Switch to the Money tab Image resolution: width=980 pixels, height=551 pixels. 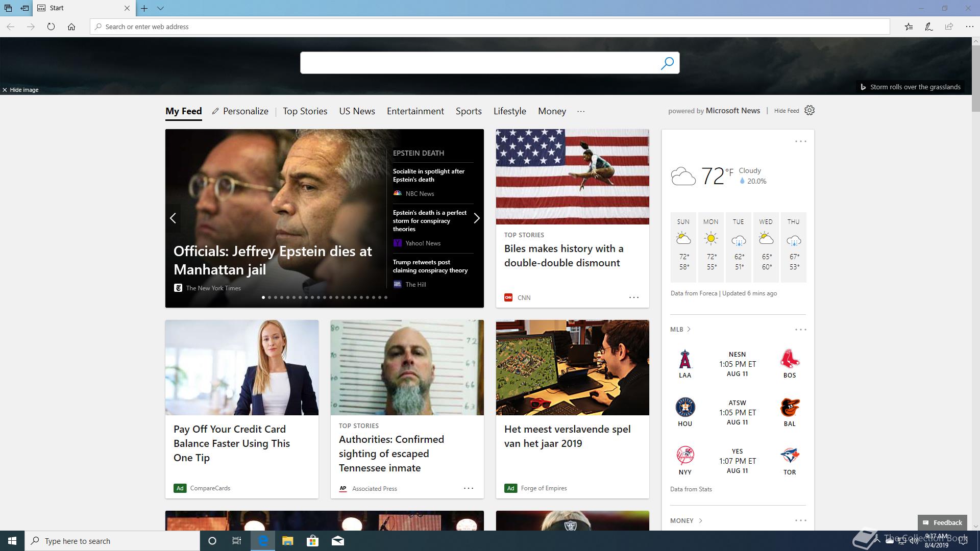[552, 111]
